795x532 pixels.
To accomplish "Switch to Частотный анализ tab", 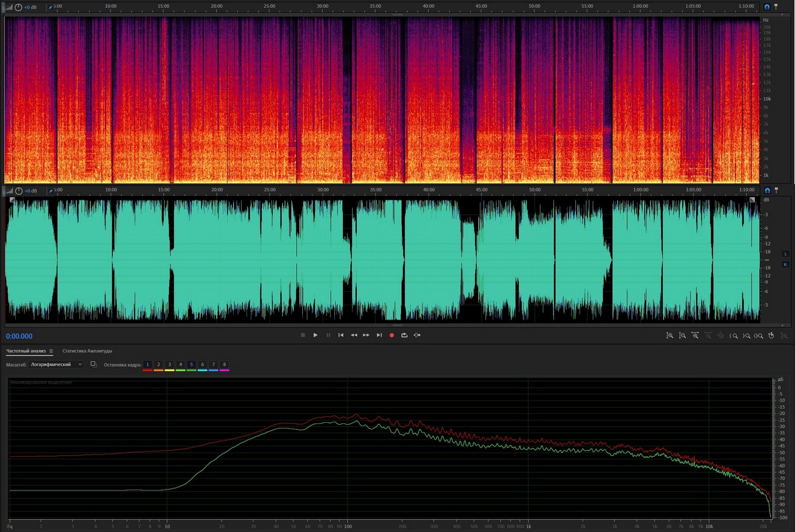I will [27, 351].
